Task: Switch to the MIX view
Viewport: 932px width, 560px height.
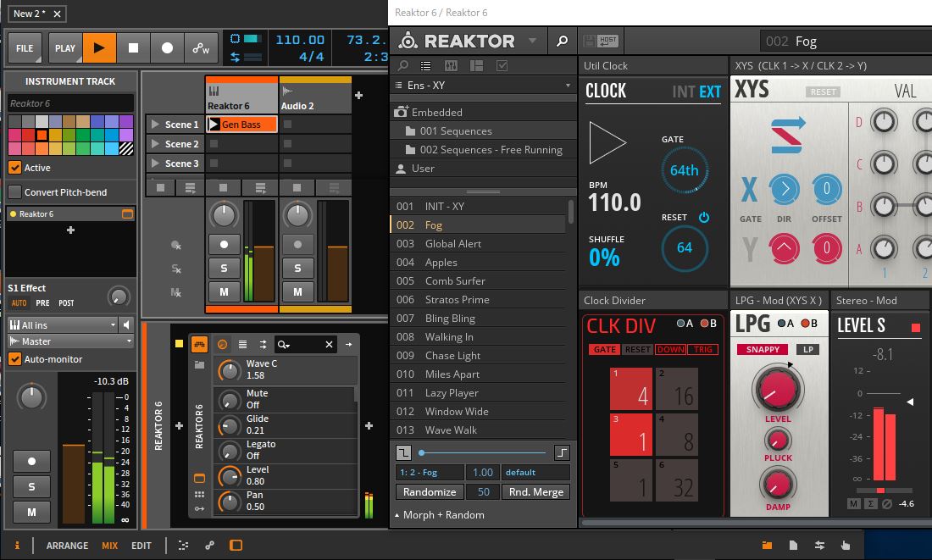Action: point(109,545)
